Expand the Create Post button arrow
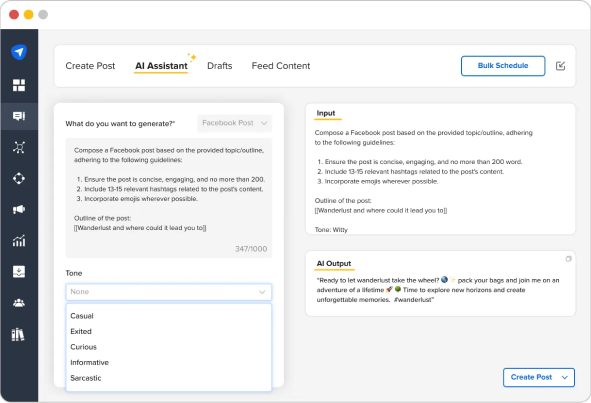This screenshot has width=591, height=403. (x=565, y=377)
